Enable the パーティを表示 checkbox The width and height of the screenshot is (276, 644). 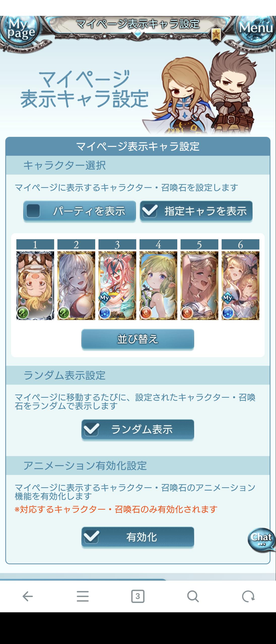tap(80, 211)
